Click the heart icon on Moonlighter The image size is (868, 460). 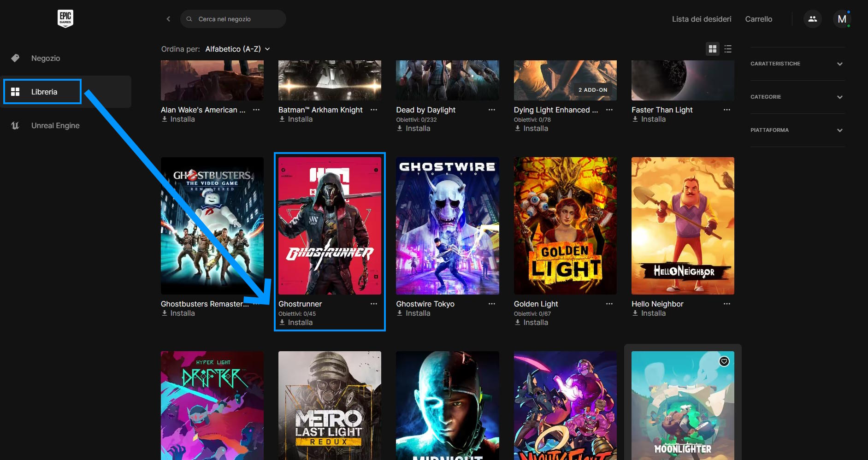pos(724,361)
